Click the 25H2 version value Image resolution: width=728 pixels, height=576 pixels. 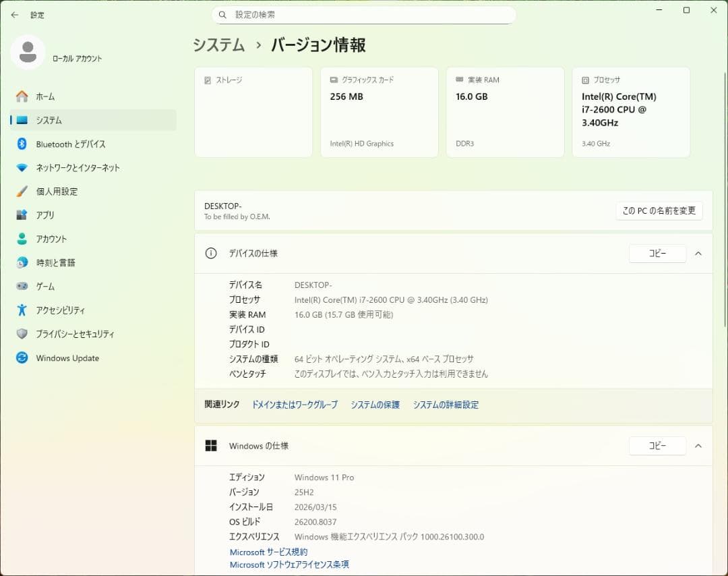[x=304, y=492]
